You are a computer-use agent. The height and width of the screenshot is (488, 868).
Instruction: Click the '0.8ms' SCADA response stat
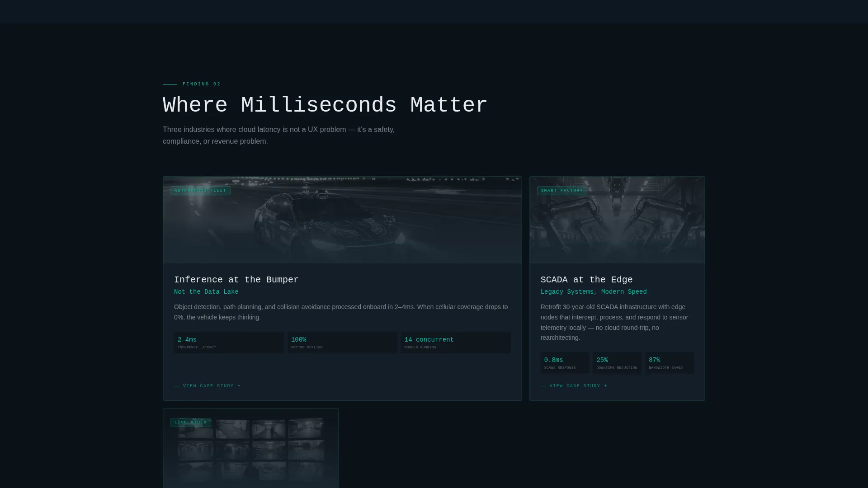pos(565,363)
